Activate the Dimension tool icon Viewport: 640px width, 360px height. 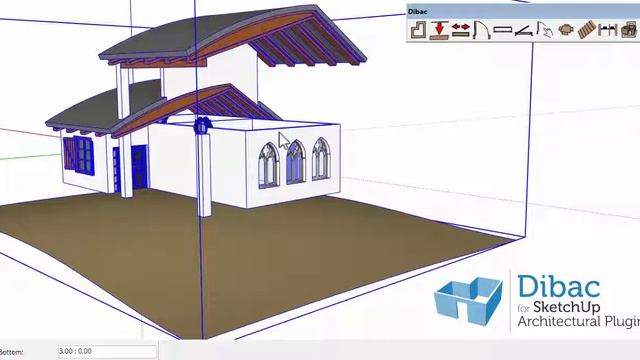(608, 30)
